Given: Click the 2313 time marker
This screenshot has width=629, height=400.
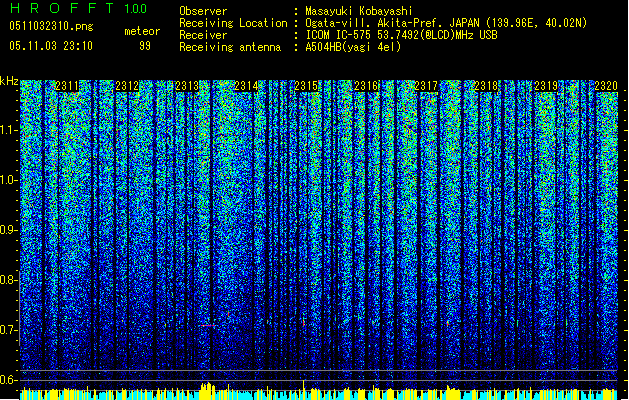Looking at the screenshot, I should click(187, 86).
